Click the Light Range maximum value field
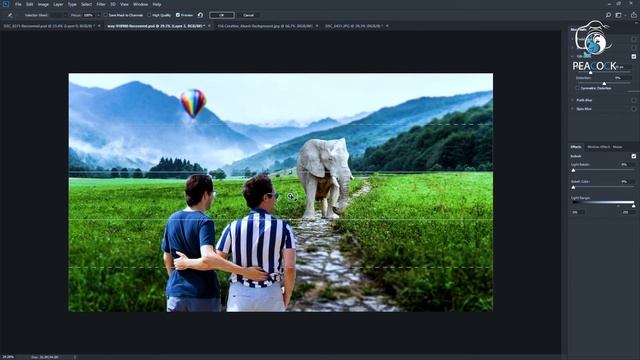The height and width of the screenshot is (360, 640). pos(627,212)
